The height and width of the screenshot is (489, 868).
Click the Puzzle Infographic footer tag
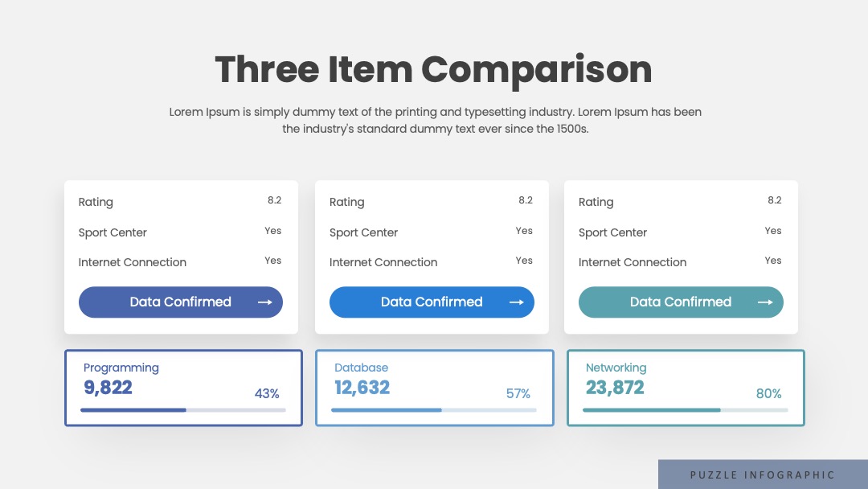(x=763, y=475)
